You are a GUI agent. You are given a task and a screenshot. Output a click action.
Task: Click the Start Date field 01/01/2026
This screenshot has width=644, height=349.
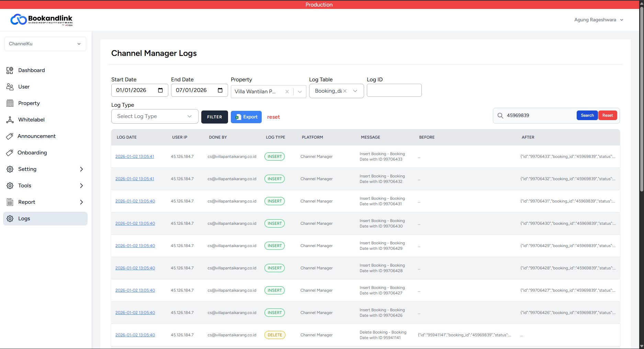[140, 90]
